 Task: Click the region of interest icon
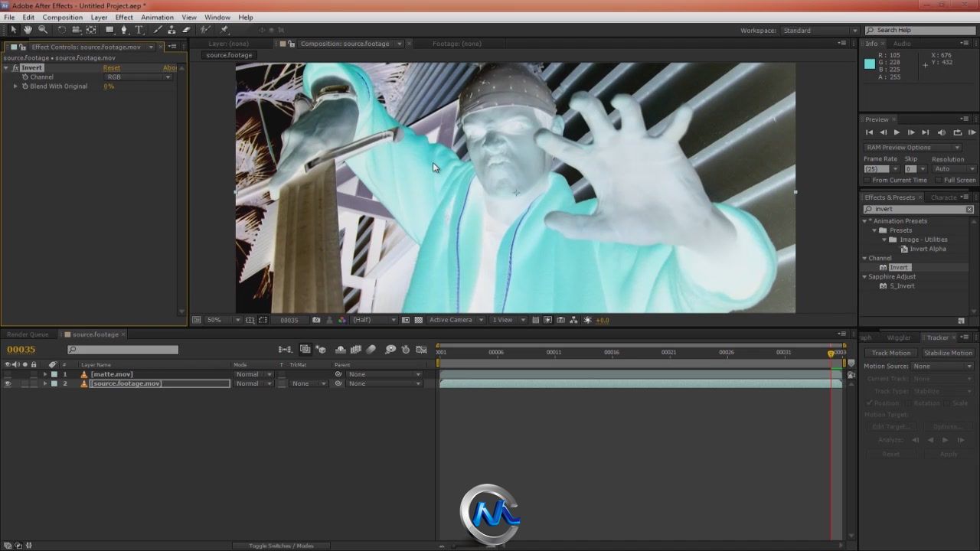(x=406, y=320)
